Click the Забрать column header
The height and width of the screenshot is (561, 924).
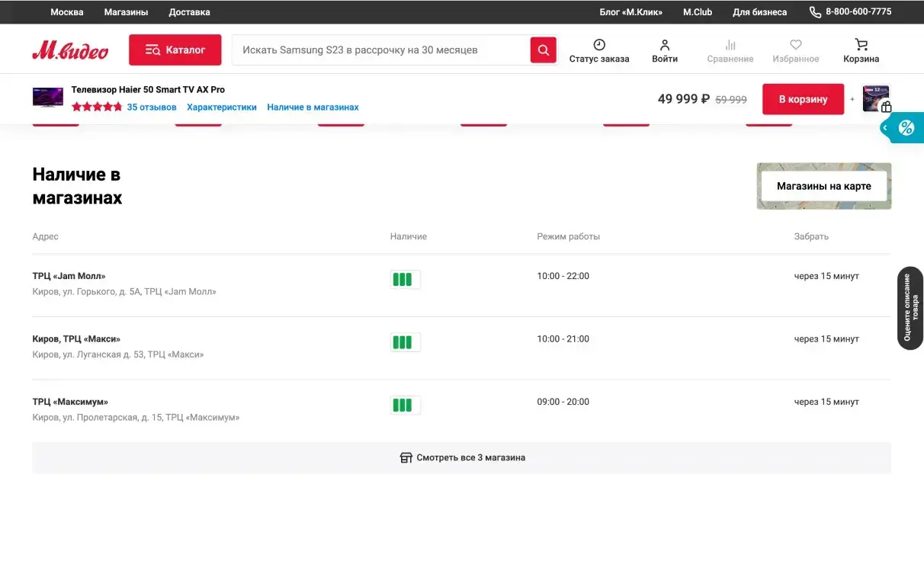811,236
